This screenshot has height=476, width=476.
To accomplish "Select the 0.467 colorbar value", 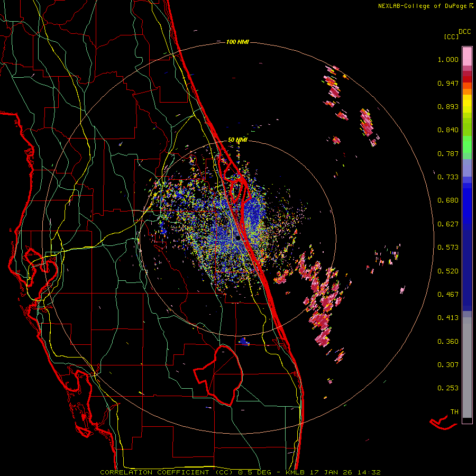I will 448,295.
